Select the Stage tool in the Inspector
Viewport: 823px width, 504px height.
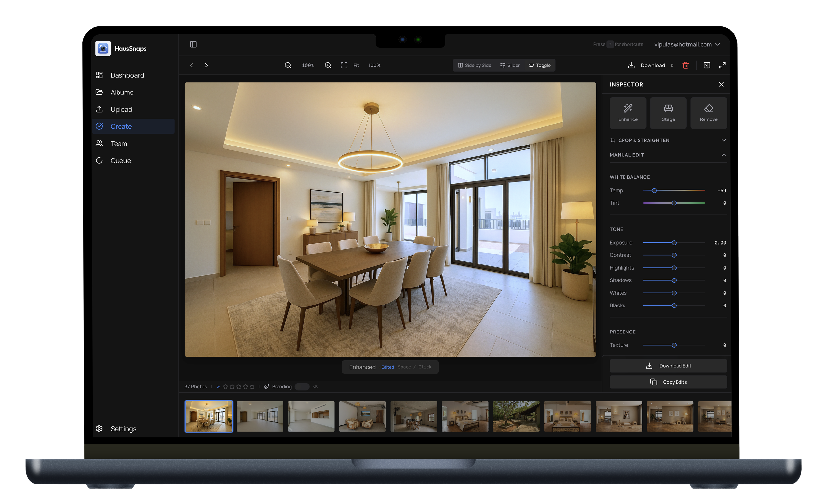tap(668, 113)
